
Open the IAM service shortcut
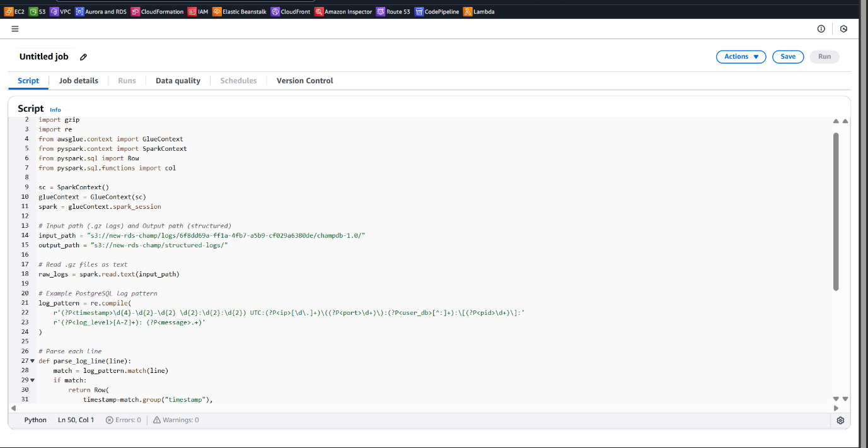coord(199,11)
